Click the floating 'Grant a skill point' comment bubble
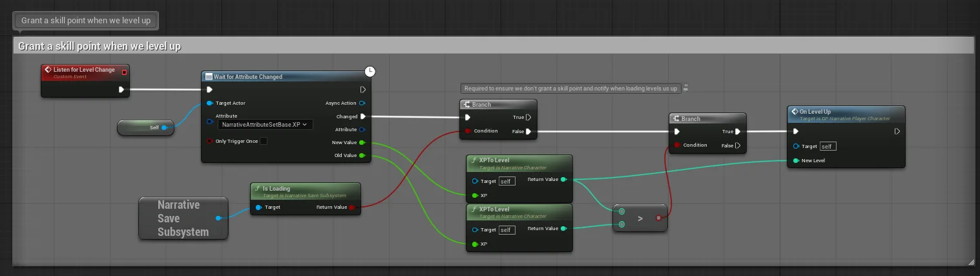The height and width of the screenshot is (276, 980). (x=86, y=20)
